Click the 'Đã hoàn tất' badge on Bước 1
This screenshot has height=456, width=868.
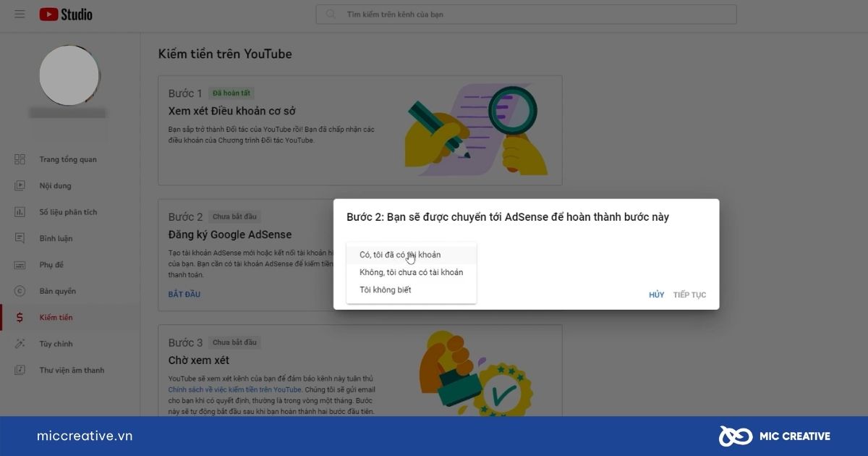[x=231, y=93]
